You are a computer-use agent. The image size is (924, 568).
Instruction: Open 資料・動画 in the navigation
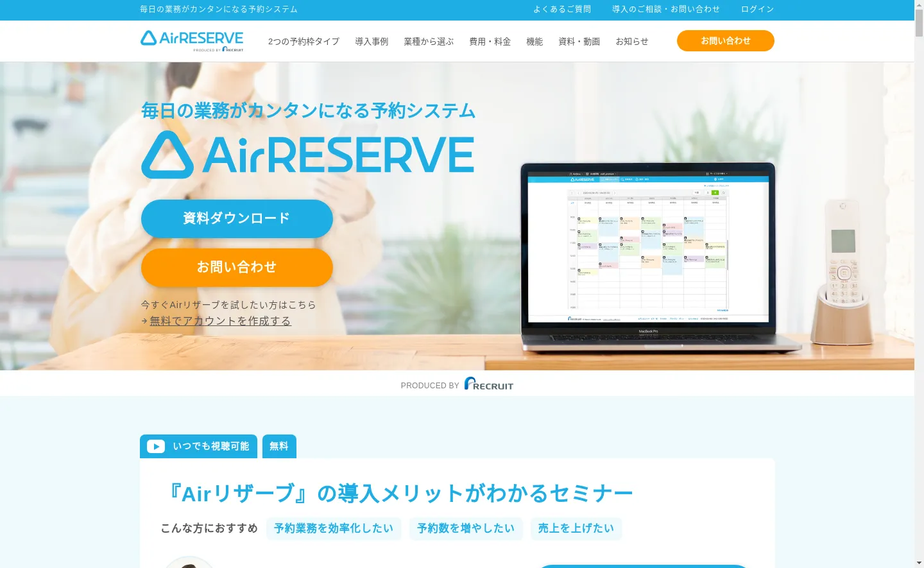(579, 42)
